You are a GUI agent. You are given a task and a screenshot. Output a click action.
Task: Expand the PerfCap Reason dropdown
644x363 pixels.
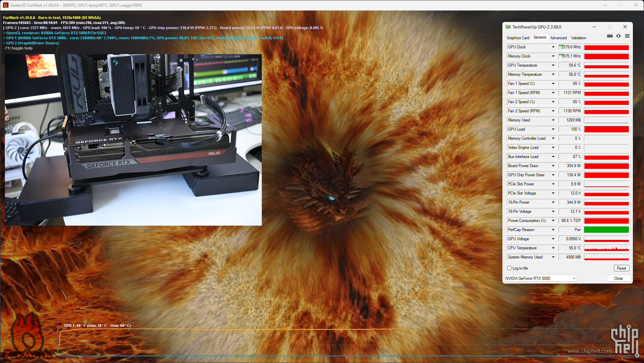[x=553, y=230]
